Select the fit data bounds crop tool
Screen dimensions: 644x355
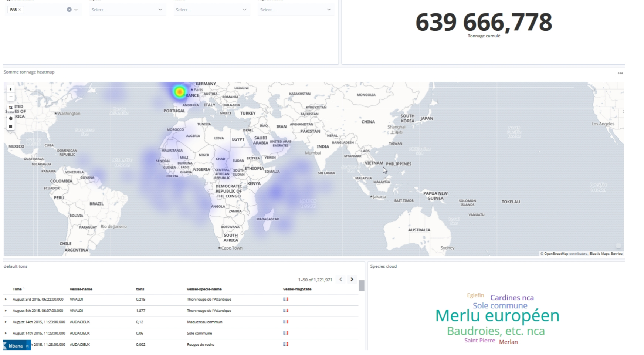coord(11,107)
